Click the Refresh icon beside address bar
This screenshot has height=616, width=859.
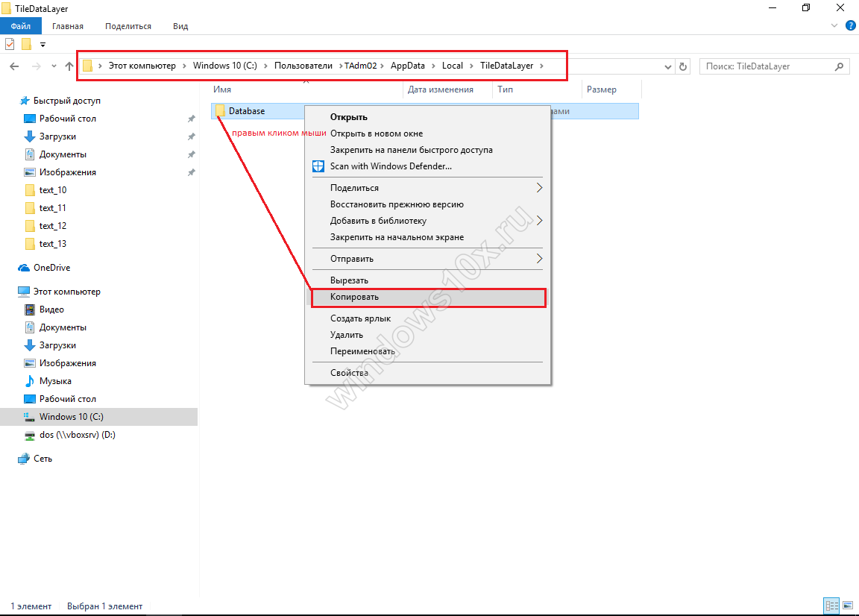[x=683, y=66]
